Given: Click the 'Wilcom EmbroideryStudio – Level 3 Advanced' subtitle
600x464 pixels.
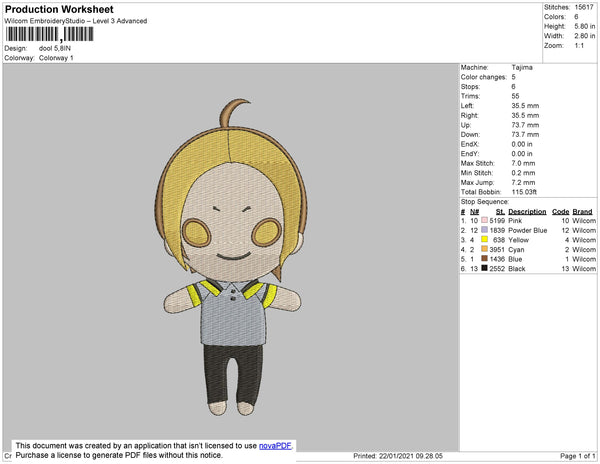Looking at the screenshot, I should point(76,21).
